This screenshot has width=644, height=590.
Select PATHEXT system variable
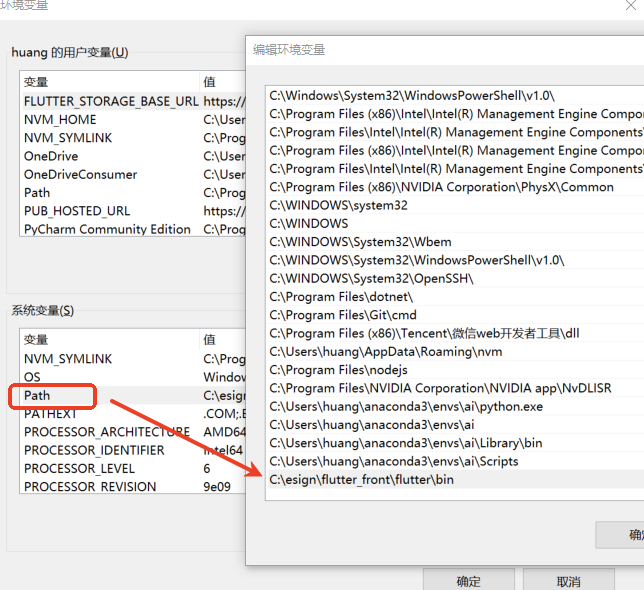pyautogui.click(x=133, y=413)
